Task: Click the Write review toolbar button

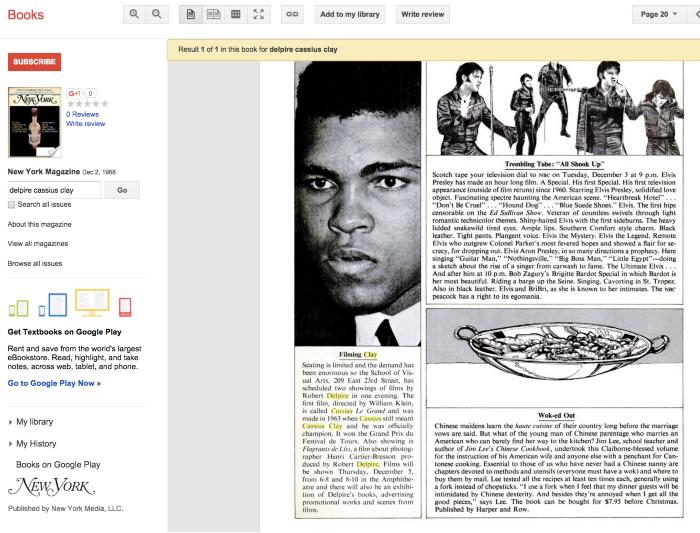Action: pos(422,14)
